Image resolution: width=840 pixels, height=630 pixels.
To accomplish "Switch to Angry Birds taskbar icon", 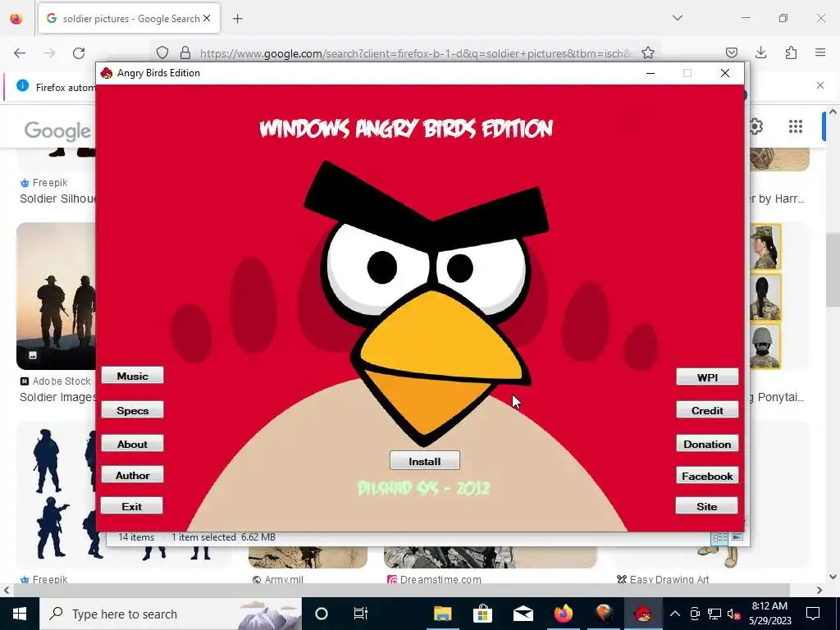I will (x=643, y=614).
